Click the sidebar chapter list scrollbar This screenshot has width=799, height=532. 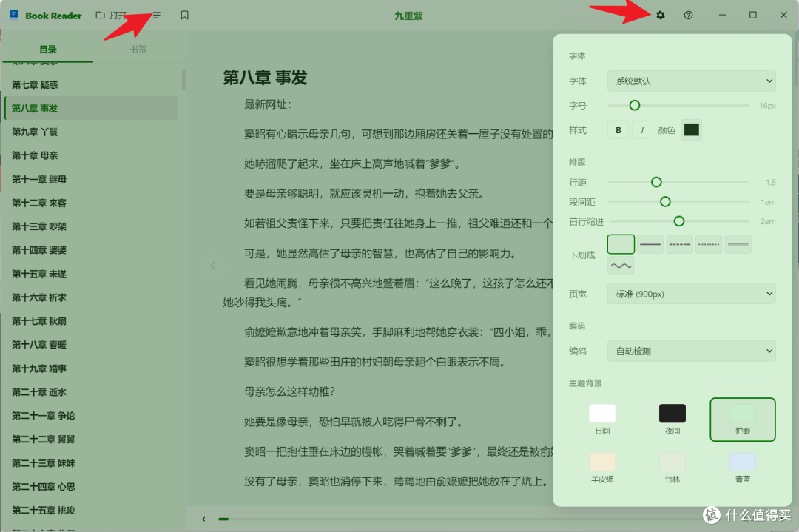pos(183,79)
